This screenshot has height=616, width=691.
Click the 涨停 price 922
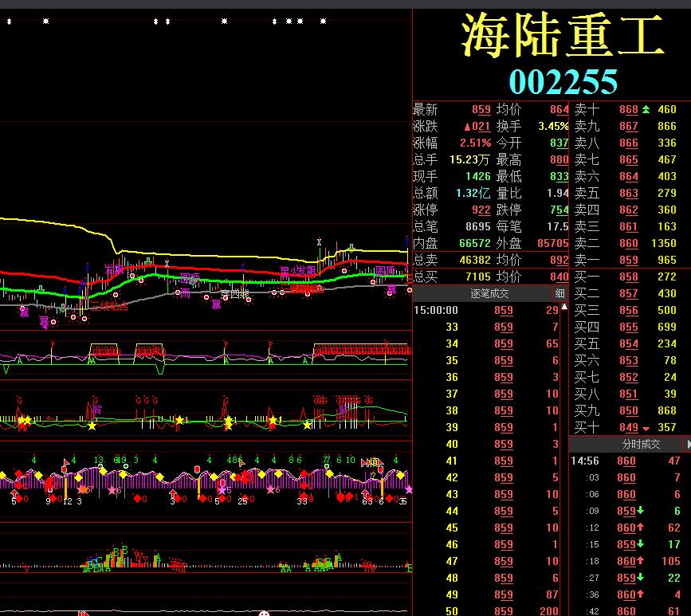[481, 210]
